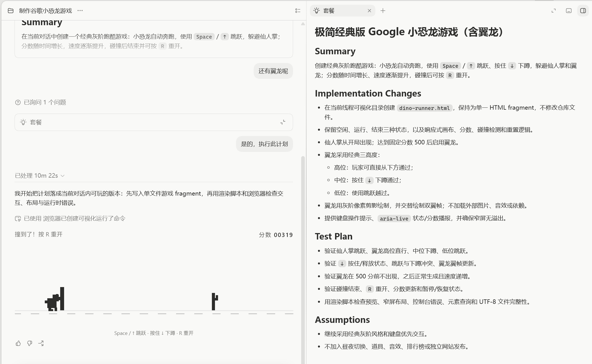The height and width of the screenshot is (364, 592).
Task: Click the folder icon beside the conversation title
Action: point(11,11)
